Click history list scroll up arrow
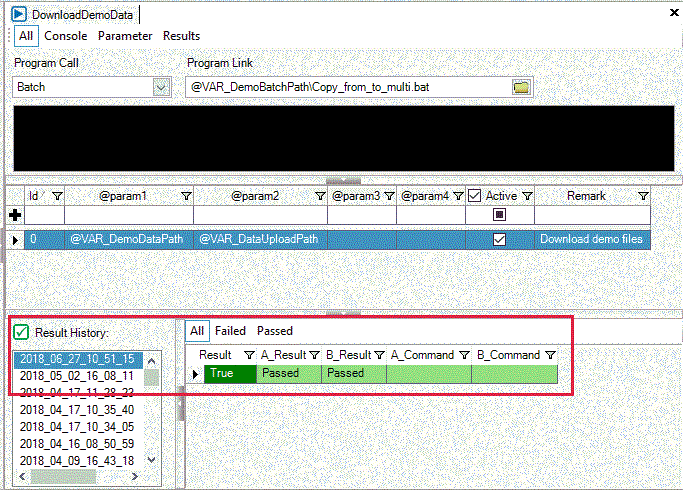Image resolution: width=683 pixels, height=490 pixels. click(152, 361)
